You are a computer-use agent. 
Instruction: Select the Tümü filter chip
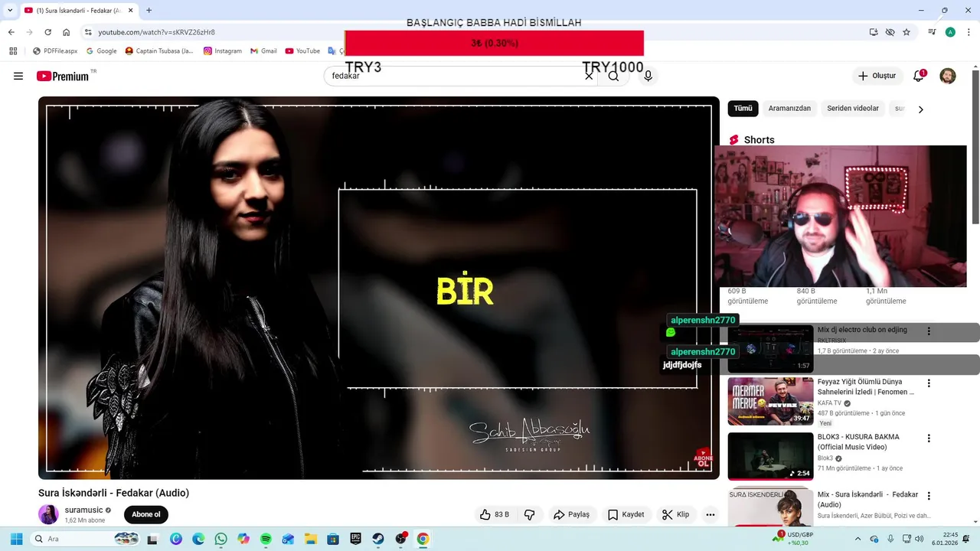tap(743, 109)
